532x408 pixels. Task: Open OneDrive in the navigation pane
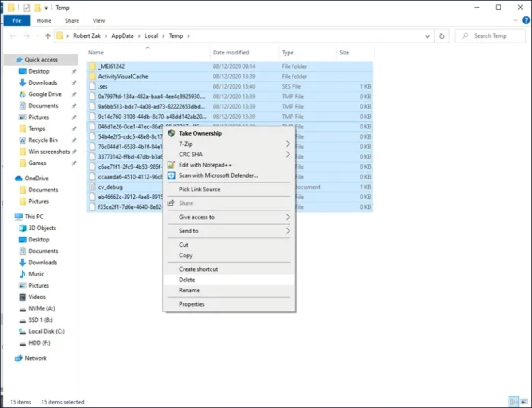pyautogui.click(x=35, y=178)
